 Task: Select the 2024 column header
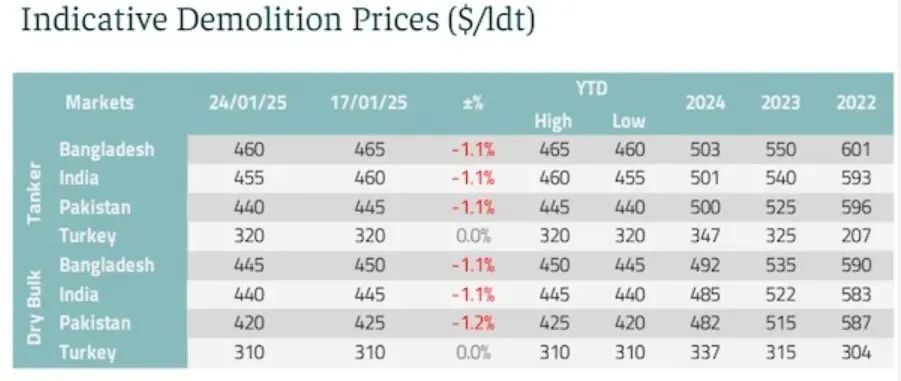705,103
